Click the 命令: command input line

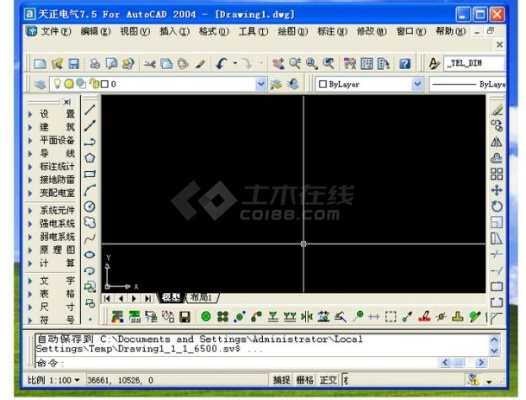tap(236, 363)
